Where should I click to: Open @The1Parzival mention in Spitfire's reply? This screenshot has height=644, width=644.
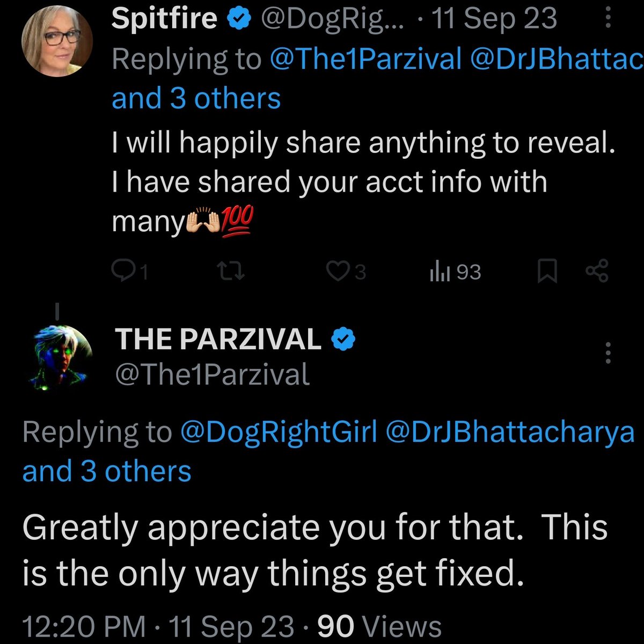366,59
